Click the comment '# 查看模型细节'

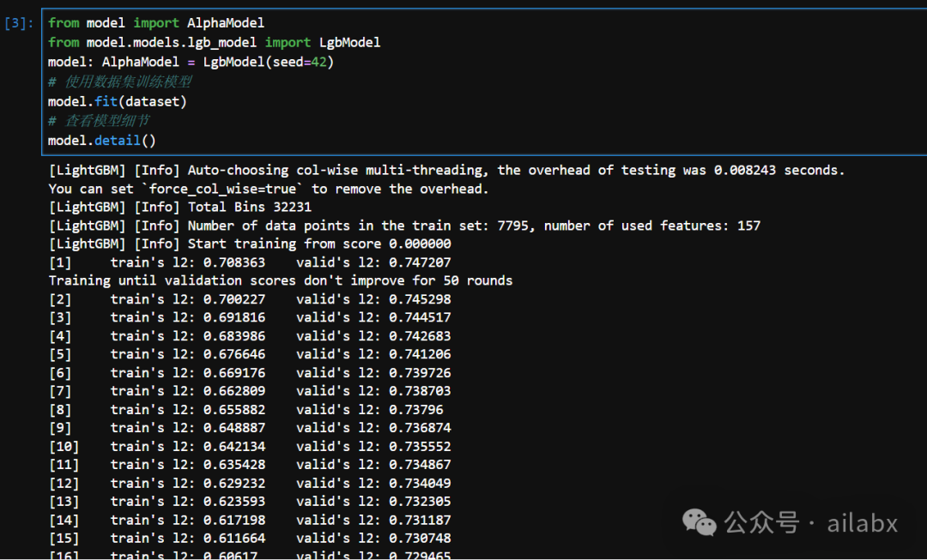pyautogui.click(x=99, y=121)
